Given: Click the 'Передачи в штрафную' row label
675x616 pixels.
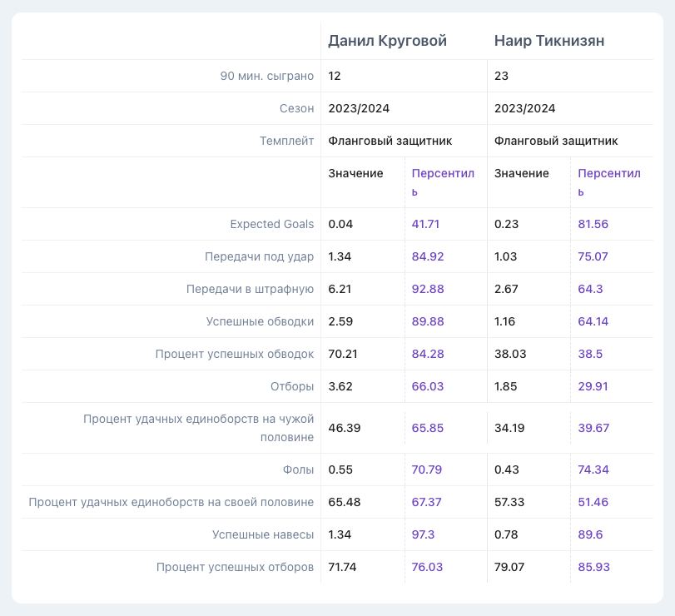Looking at the screenshot, I should pos(251,290).
